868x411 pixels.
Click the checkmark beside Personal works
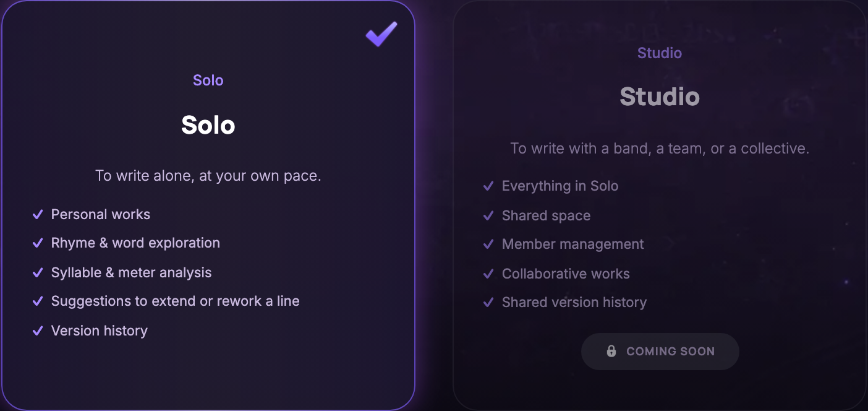pyautogui.click(x=38, y=214)
